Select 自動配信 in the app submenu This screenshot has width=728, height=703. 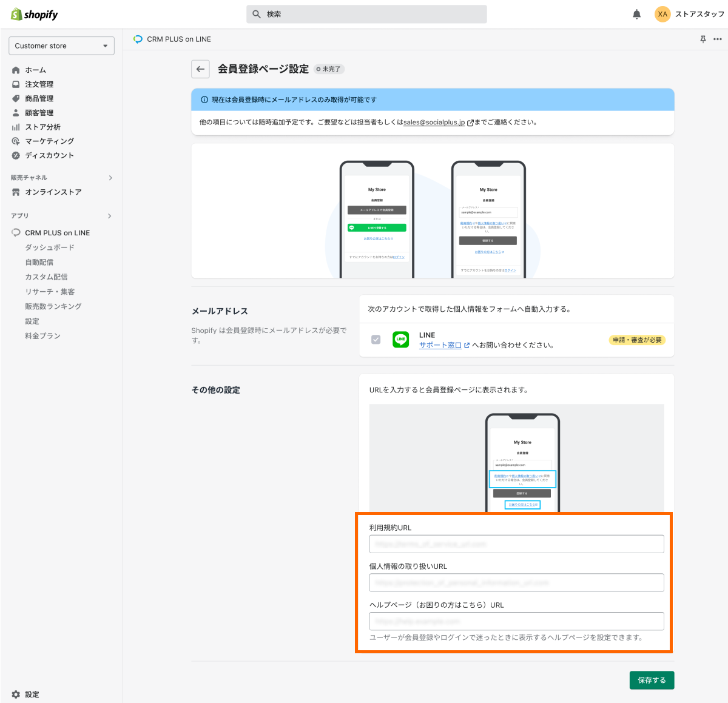pos(39,262)
